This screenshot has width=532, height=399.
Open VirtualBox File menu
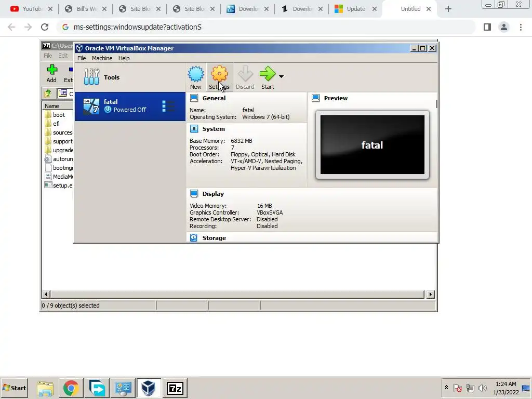(x=82, y=58)
